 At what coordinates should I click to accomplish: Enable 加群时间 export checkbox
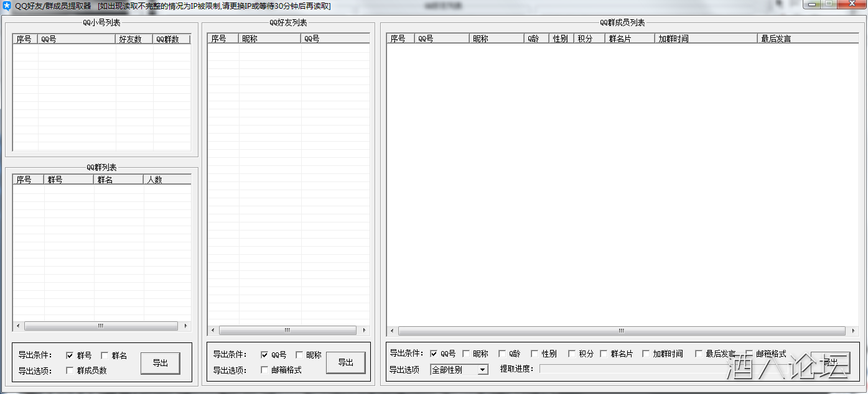pos(646,354)
